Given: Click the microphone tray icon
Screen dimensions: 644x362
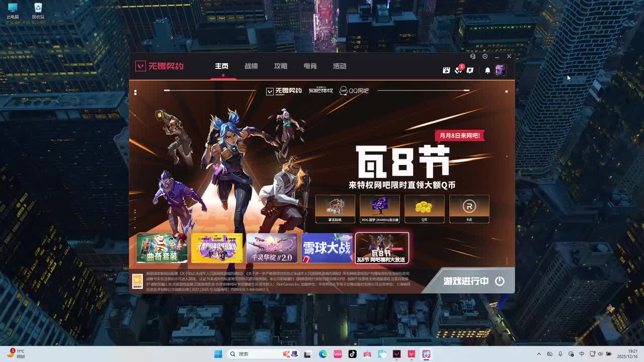Looking at the screenshot, I should tap(560, 354).
